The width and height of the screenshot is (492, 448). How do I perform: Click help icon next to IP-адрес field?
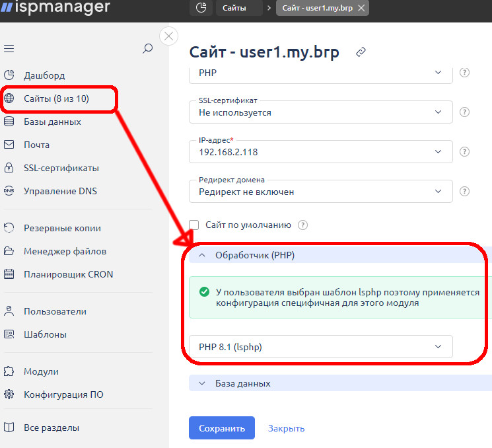coord(464,152)
